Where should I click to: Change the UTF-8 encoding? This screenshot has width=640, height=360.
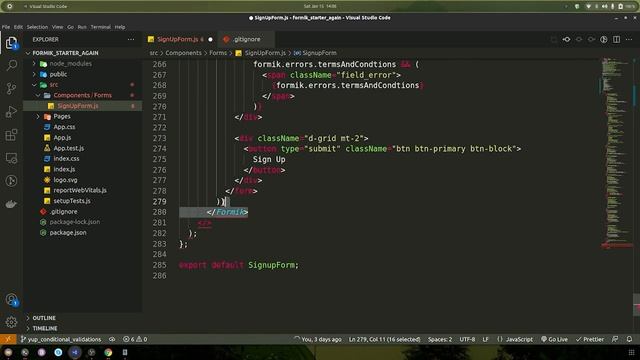click(467, 339)
